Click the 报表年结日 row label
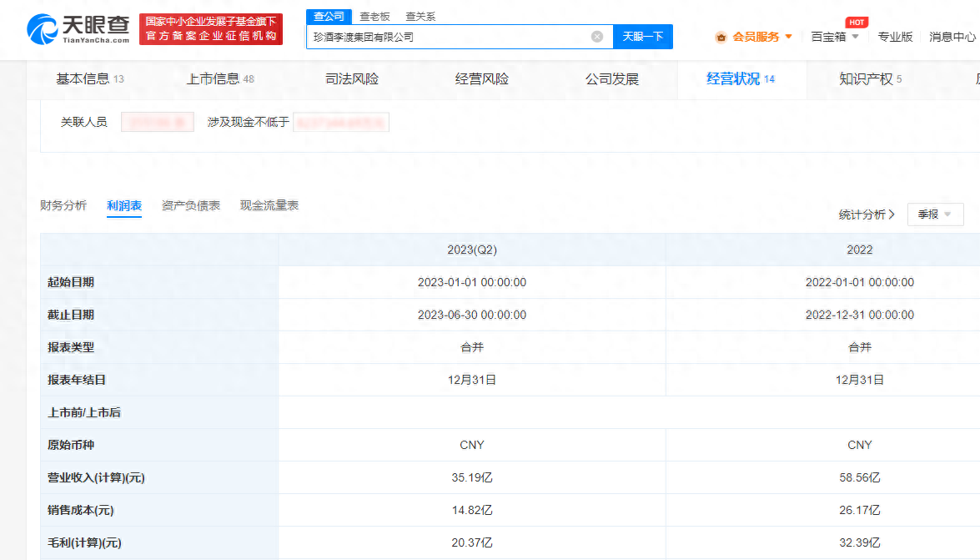Image resolution: width=980 pixels, height=560 pixels. tap(76, 380)
